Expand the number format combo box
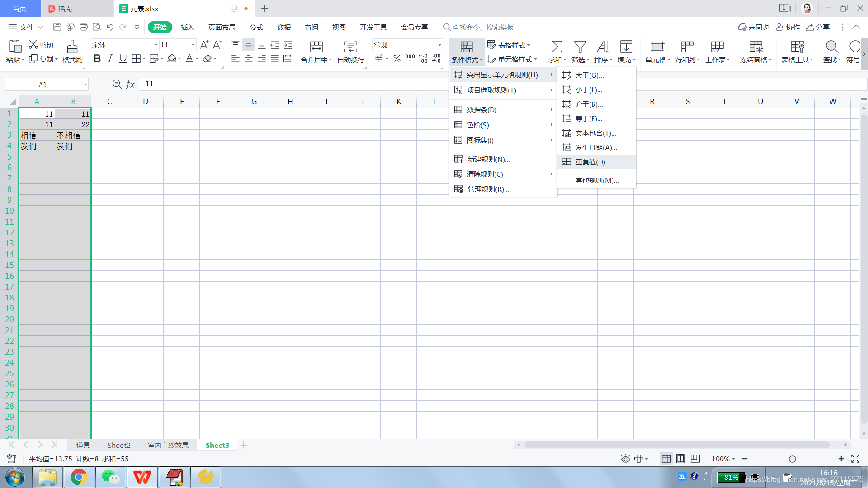The width and height of the screenshot is (868, 488). pyautogui.click(x=439, y=45)
